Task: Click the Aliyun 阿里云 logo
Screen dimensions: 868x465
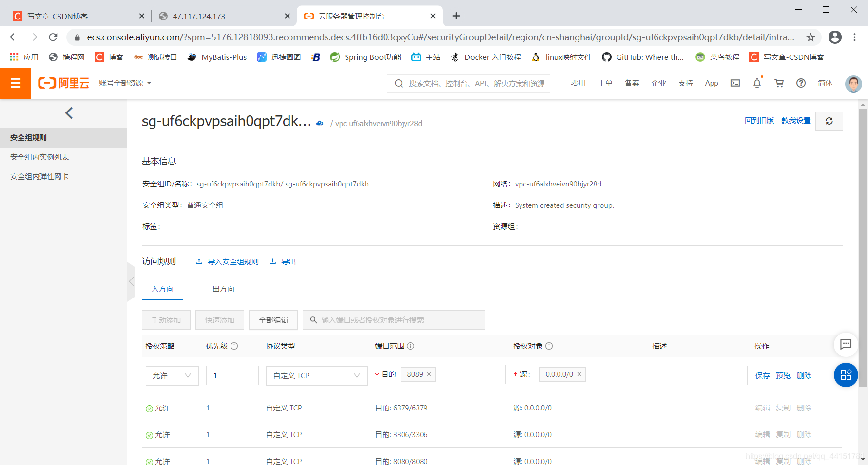Action: click(63, 83)
